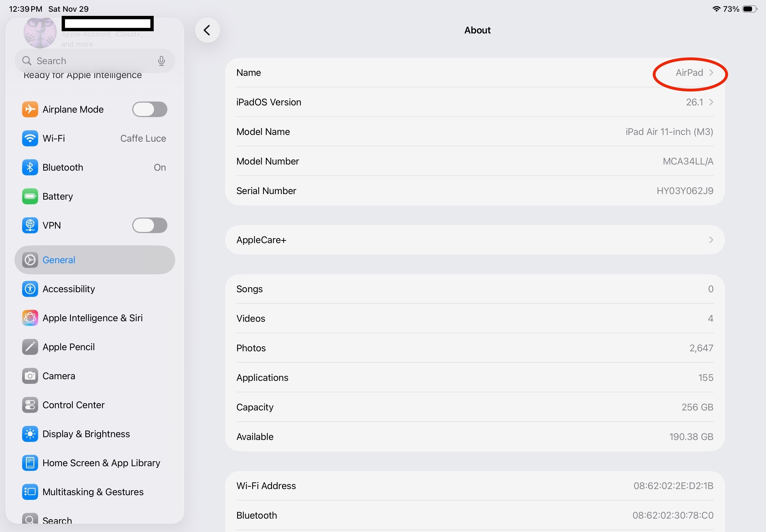Open the AppleCare+ row chevron
This screenshot has width=766, height=532.
[x=711, y=240]
